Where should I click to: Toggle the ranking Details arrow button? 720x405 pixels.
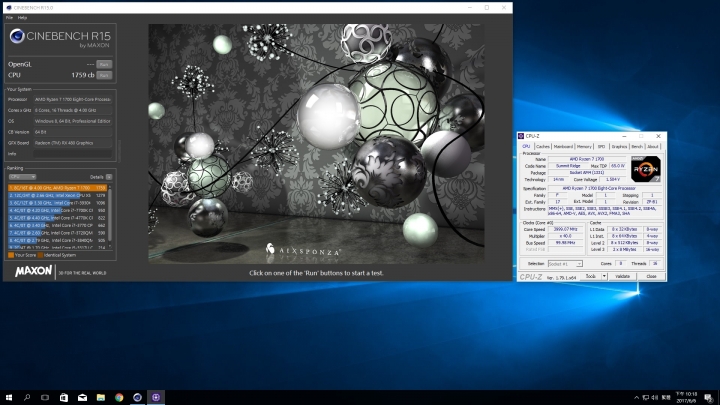pos(109,177)
